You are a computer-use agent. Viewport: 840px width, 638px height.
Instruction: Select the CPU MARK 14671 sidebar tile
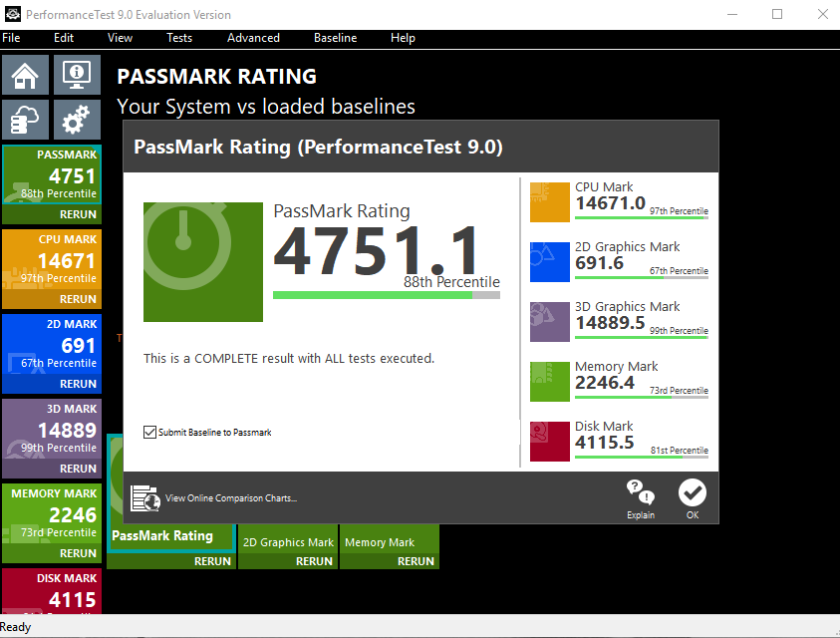pyautogui.click(x=52, y=260)
